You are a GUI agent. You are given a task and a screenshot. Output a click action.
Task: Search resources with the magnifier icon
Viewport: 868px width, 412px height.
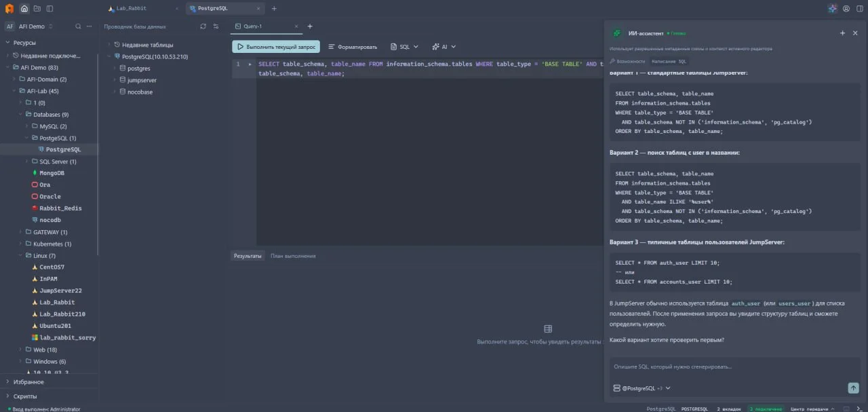(78, 26)
